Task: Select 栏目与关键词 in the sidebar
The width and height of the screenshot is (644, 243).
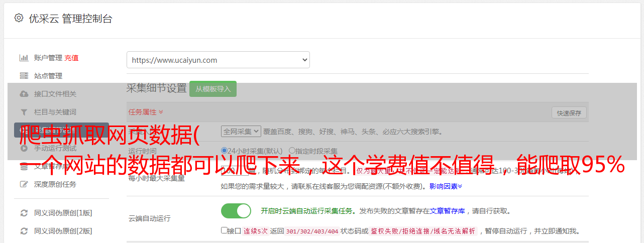Action: click(x=55, y=112)
